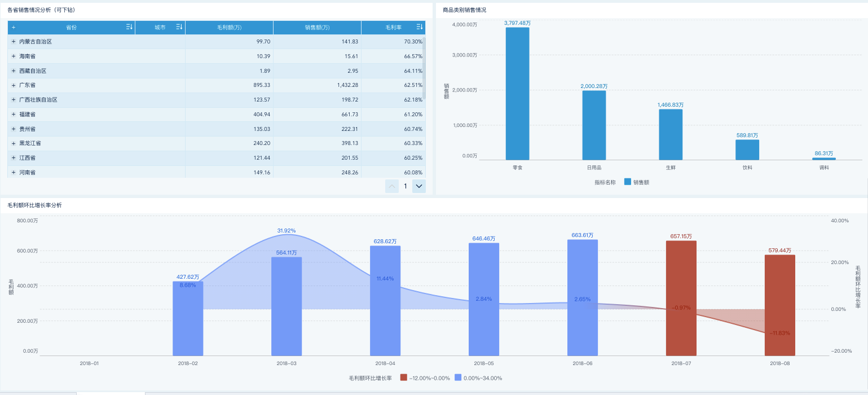
Task: Go to next table page arrow
Action: 418,186
